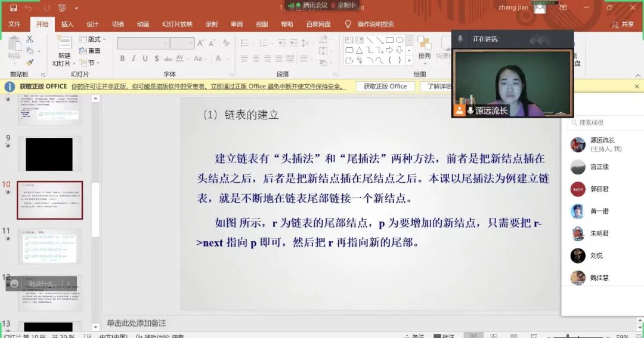
Task: Switch to the Insert (插入) tab
Action: (67, 24)
